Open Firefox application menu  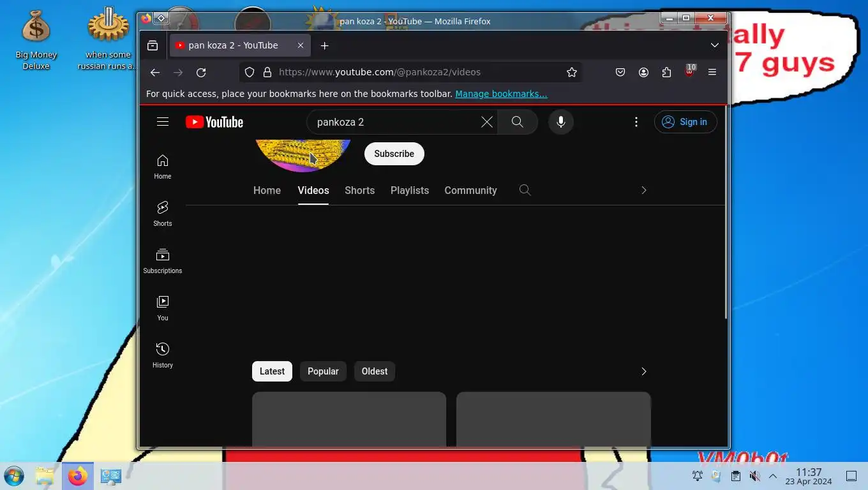712,72
